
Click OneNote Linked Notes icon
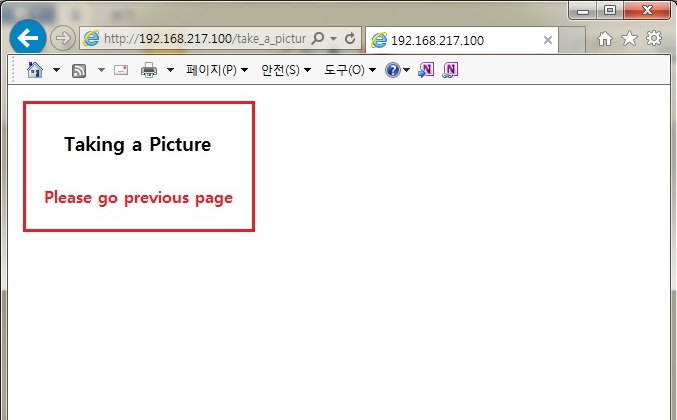pyautogui.click(x=450, y=70)
